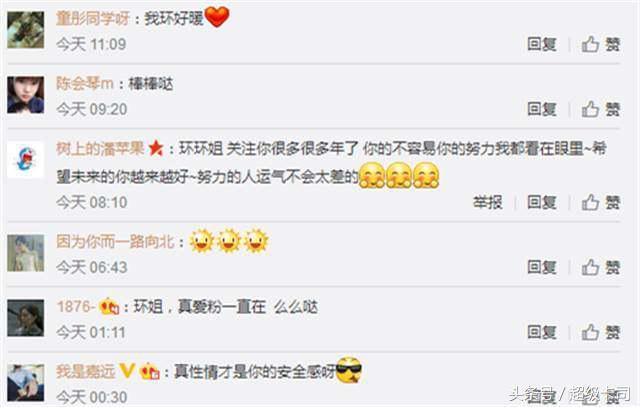Click thumbs-up on 陈会琴m's comment
This screenshot has width=640, height=407.
[601, 109]
